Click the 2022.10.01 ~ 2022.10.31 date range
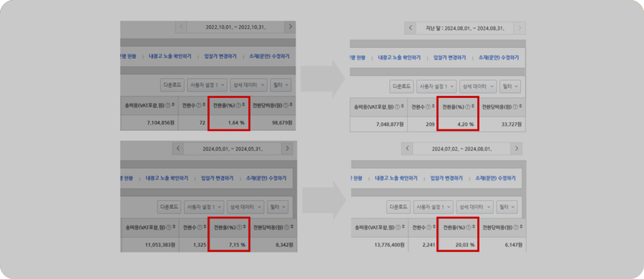 (235, 27)
